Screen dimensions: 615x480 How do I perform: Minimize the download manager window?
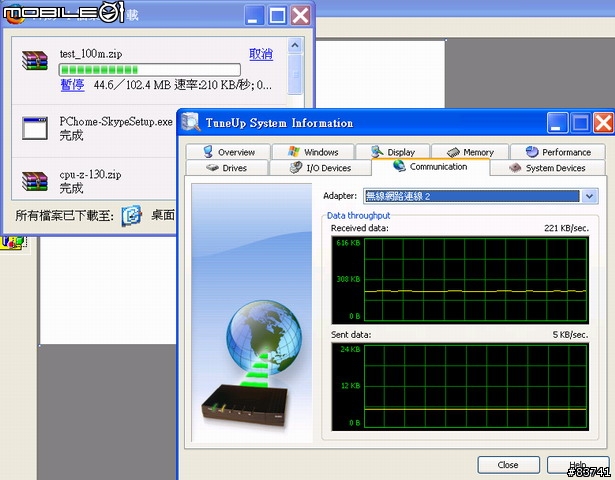255,16
